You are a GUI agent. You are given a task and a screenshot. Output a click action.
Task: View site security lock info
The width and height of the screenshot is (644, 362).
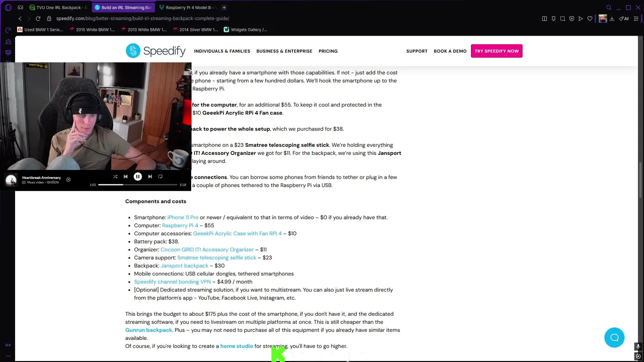[x=49, y=19]
